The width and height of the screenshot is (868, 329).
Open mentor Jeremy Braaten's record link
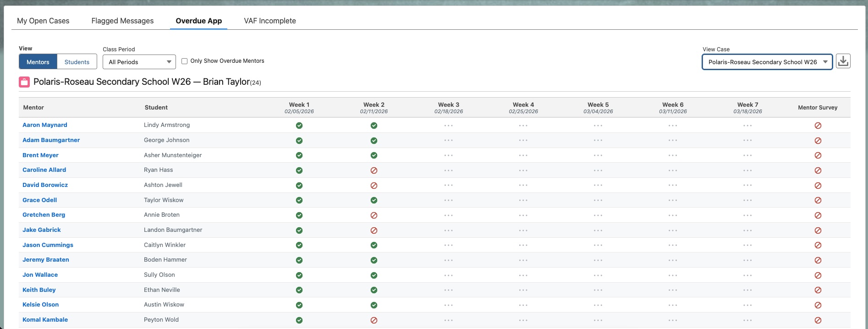coord(46,260)
